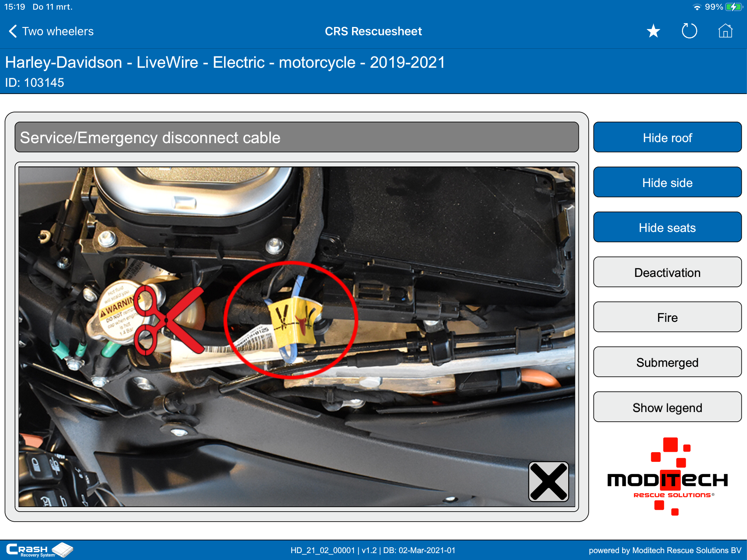Toggle Hide seats button

click(x=667, y=227)
